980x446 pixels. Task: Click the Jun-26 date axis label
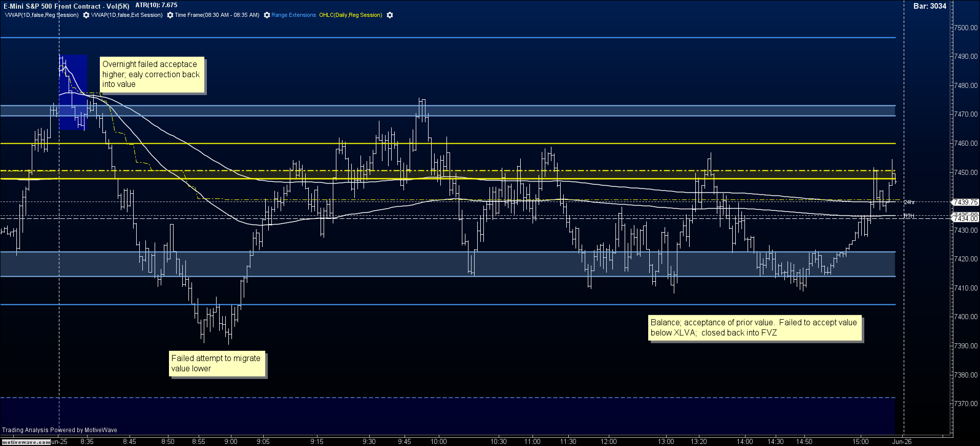(902, 441)
